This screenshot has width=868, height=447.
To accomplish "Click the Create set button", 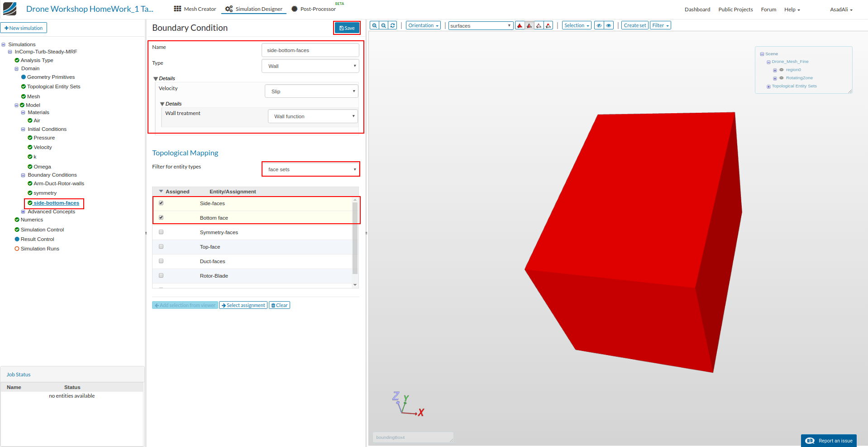I will tap(634, 25).
